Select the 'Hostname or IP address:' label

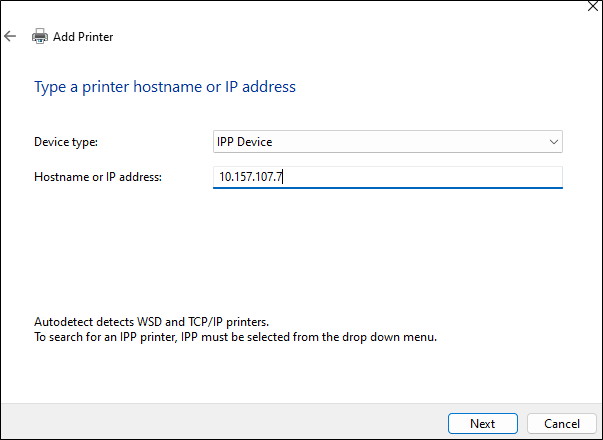[x=98, y=177]
